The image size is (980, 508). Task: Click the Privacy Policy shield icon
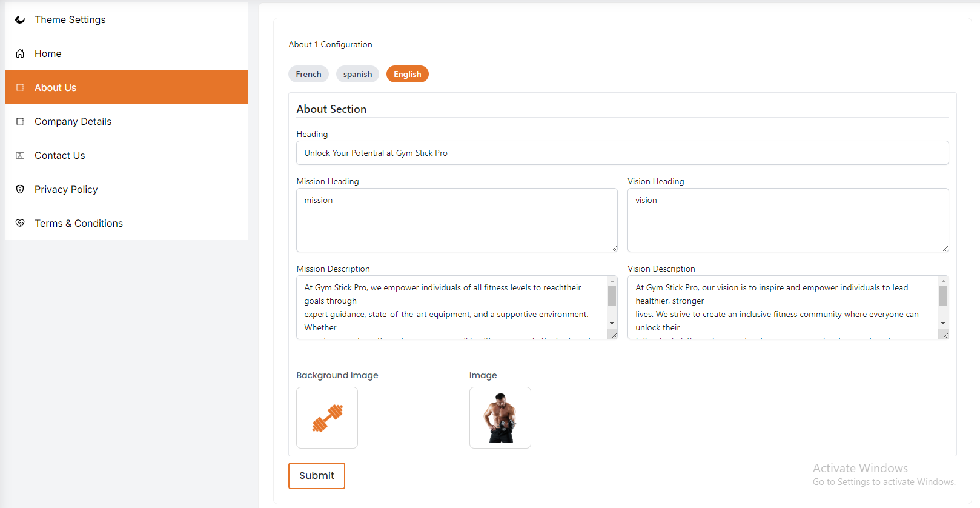(20, 189)
